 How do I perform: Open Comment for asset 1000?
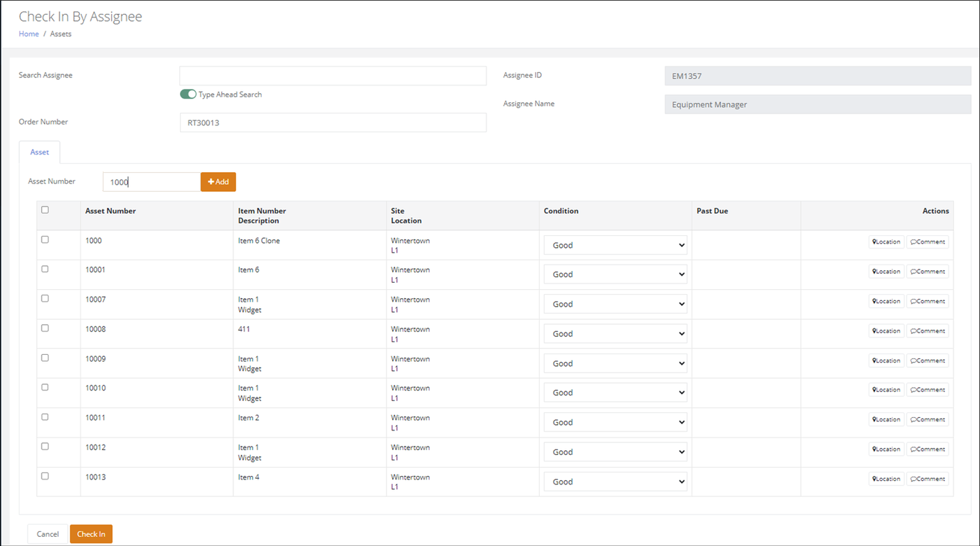[x=927, y=241]
